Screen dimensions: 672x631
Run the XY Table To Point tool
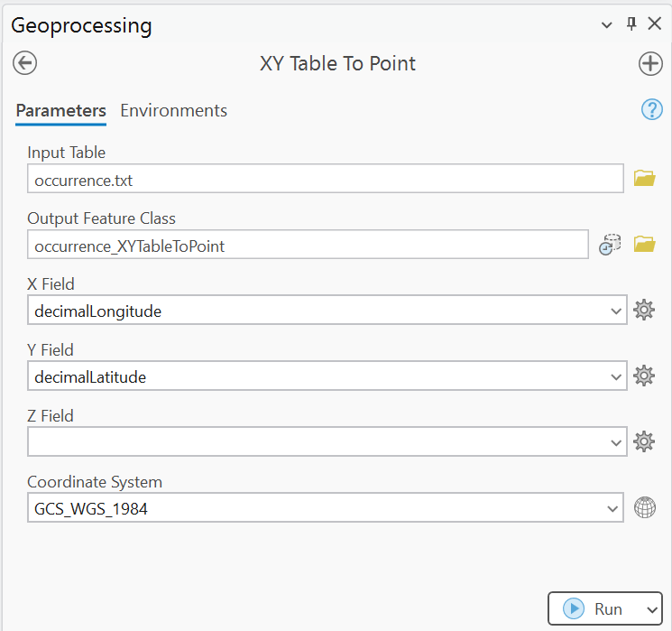[x=594, y=609]
